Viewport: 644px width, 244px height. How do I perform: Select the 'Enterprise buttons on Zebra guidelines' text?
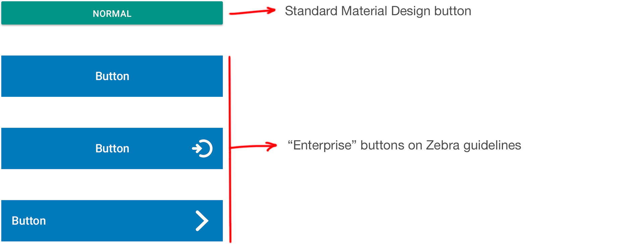(x=404, y=145)
